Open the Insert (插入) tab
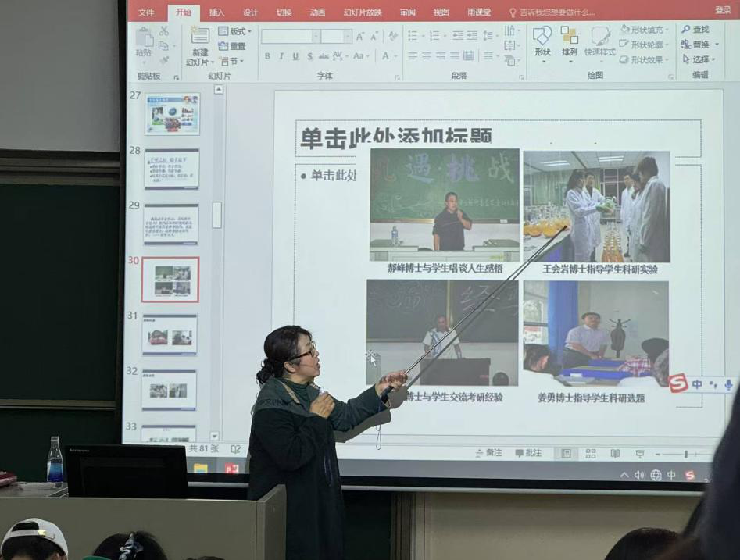This screenshot has width=740, height=560. pyautogui.click(x=216, y=12)
